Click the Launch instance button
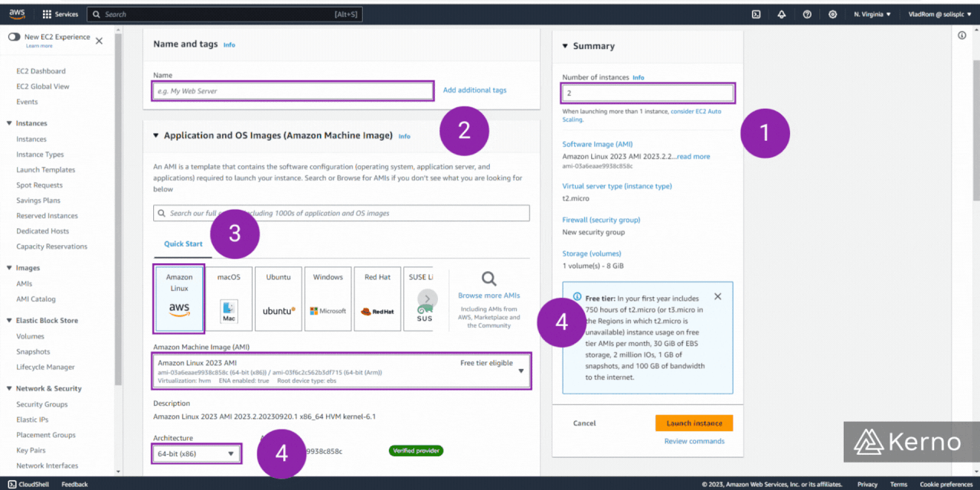 694,423
